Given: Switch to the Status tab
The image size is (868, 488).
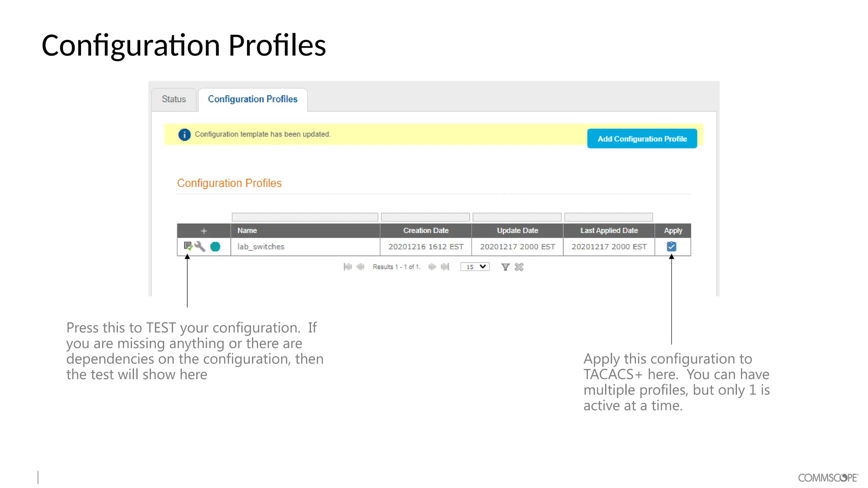Looking at the screenshot, I should tap(174, 99).
